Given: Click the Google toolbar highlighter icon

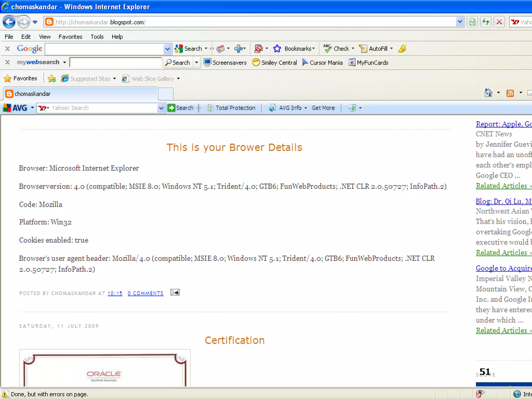Looking at the screenshot, I should [402, 49].
